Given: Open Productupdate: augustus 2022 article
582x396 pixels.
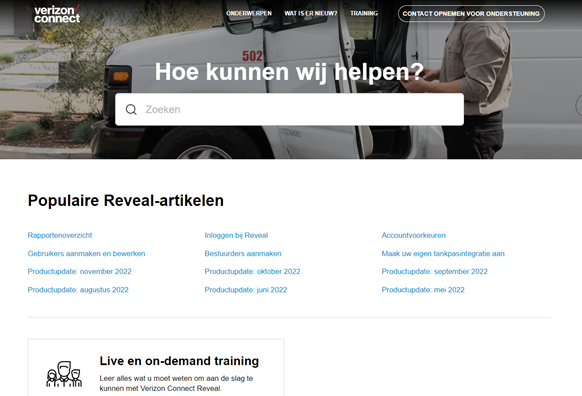Looking at the screenshot, I should [78, 290].
